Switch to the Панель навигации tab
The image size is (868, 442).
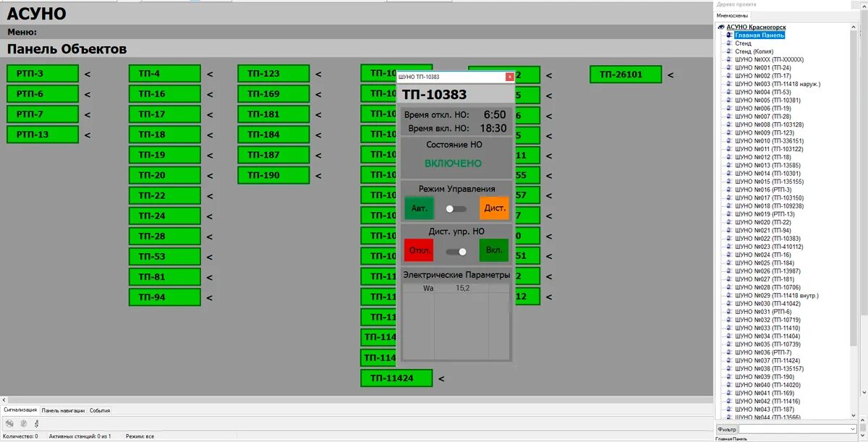click(63, 410)
